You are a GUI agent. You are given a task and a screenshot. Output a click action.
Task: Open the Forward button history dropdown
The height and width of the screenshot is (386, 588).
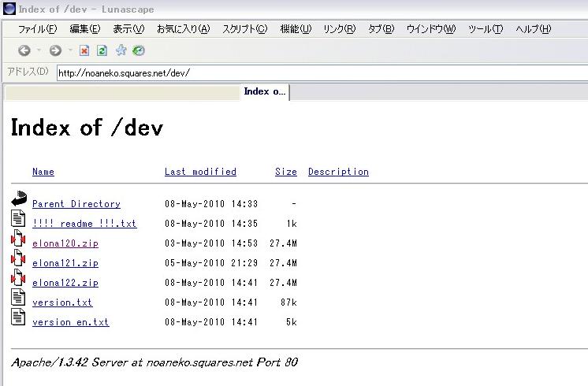[x=70, y=50]
